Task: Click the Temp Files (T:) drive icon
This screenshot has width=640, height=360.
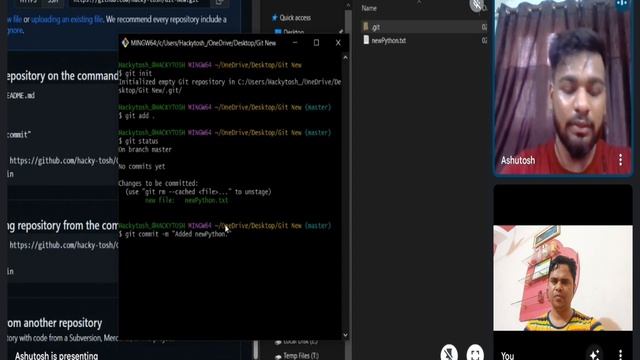Action: [278, 356]
